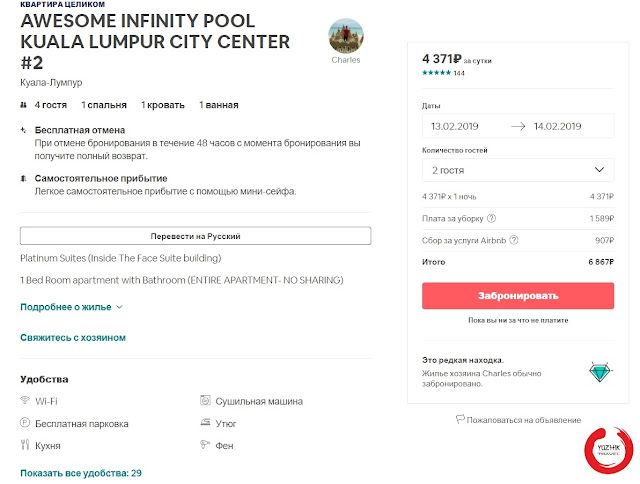The image size is (640, 484).
Task: Click the rare find diamond icon
Action: pos(600,372)
